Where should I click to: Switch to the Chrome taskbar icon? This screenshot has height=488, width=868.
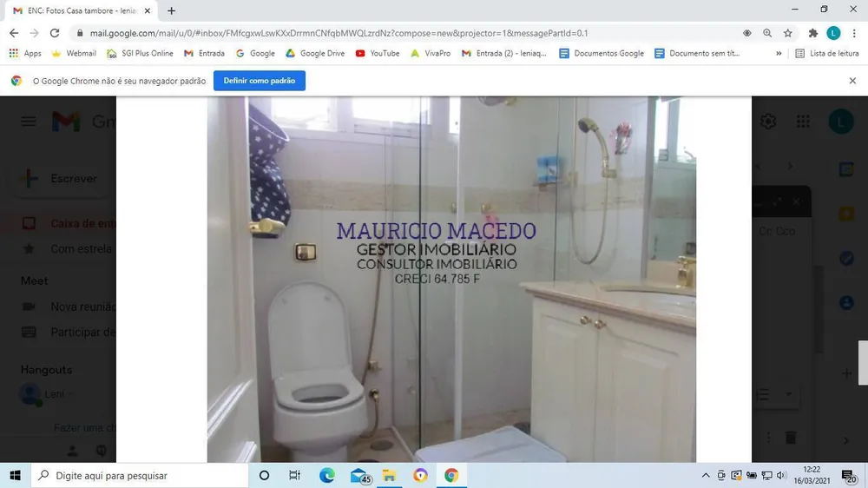pos(451,475)
